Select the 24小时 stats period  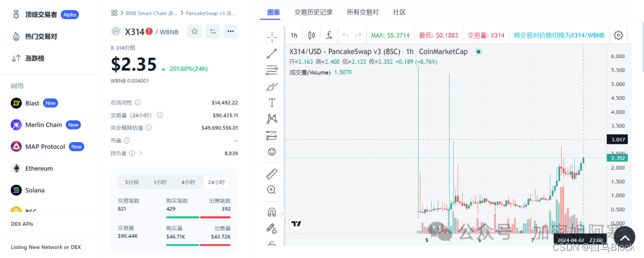(x=216, y=182)
